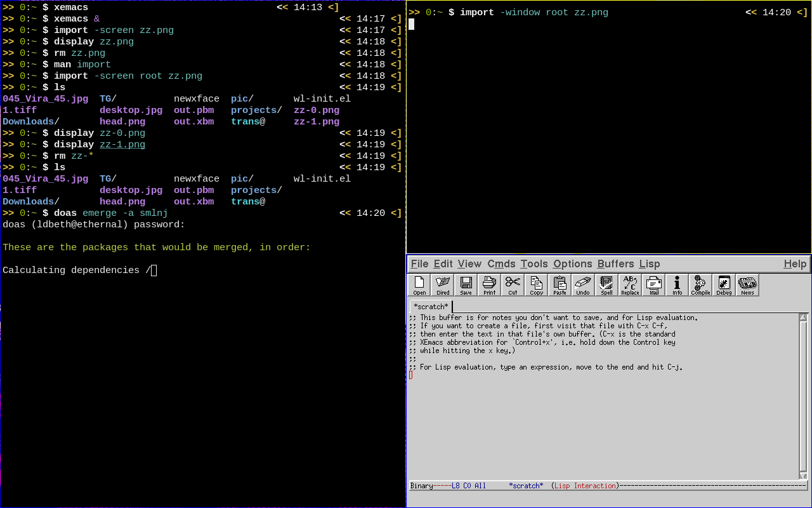Undo the last change via the toolbar
Screen dimensions: 812x508
point(583,285)
